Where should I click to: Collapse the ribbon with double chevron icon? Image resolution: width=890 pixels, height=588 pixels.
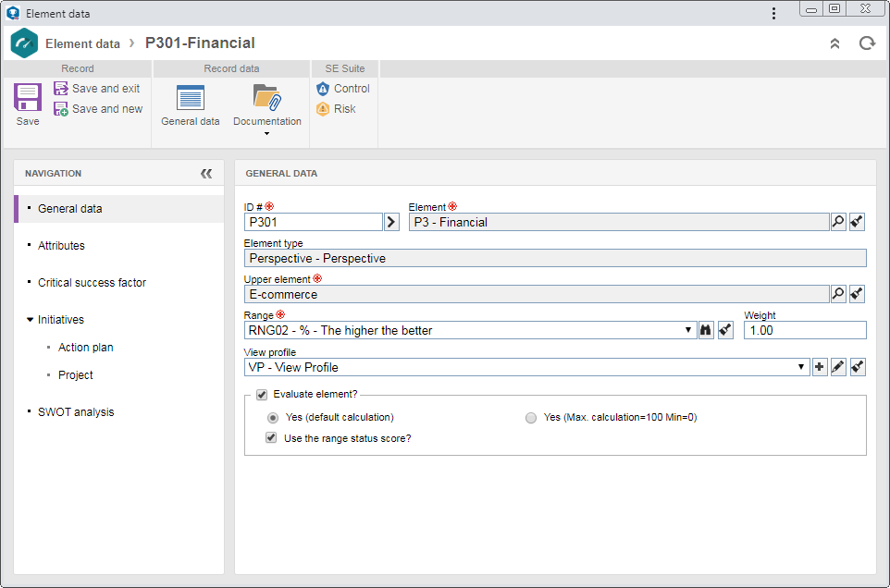click(834, 43)
